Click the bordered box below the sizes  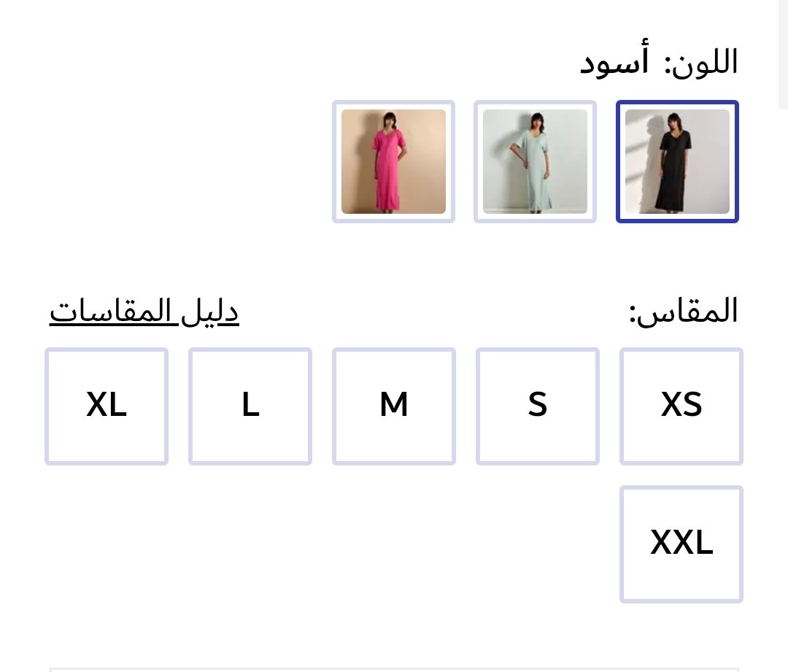394,668
